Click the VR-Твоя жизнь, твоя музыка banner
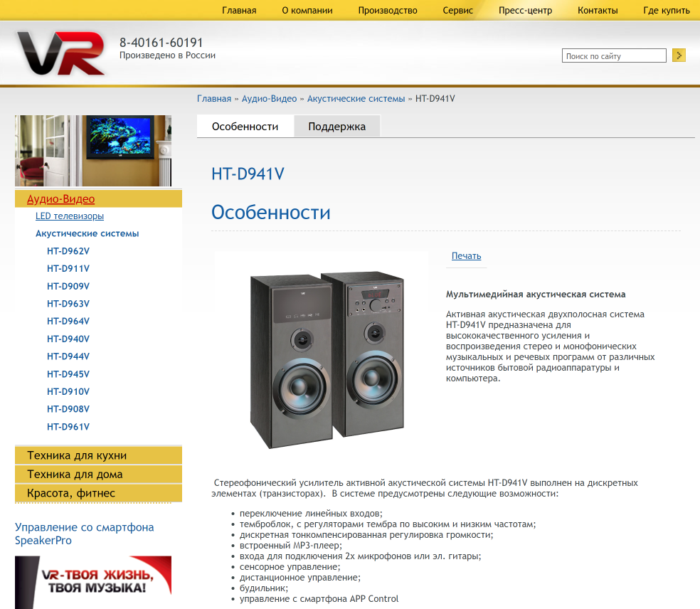 (93, 582)
